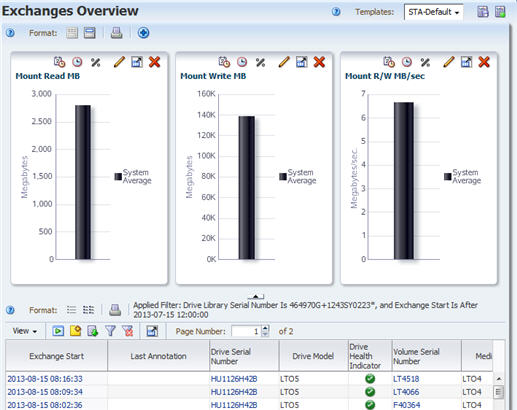Click System Average legend swatch in Mount Write MB
The height and width of the screenshot is (410, 517).
click(x=283, y=177)
